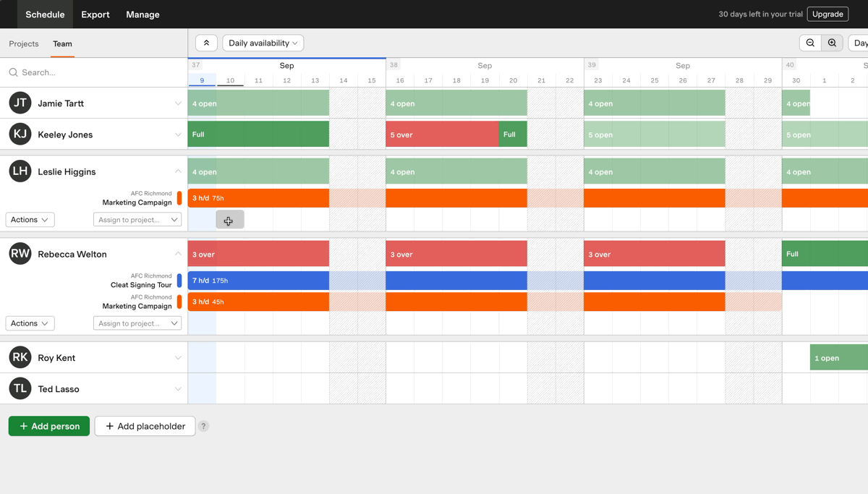Click the help question mark icon
This screenshot has height=494, width=868.
point(203,426)
